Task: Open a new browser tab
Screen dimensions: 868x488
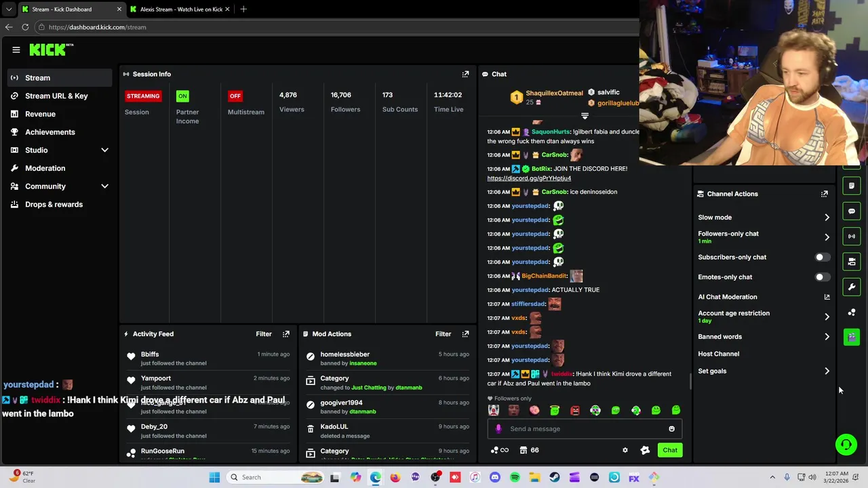Action: [x=243, y=9]
